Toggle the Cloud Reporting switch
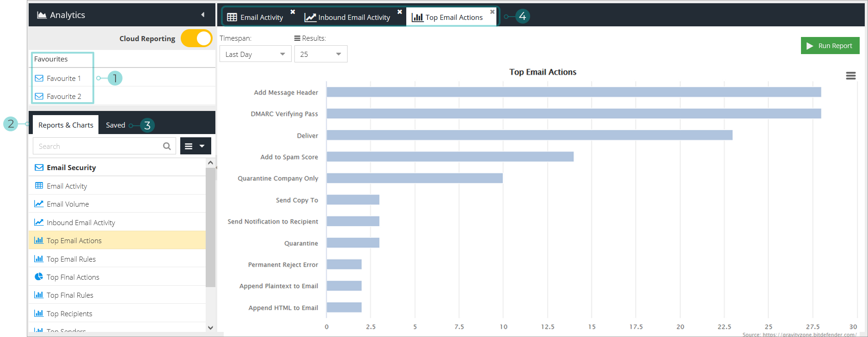The width and height of the screenshot is (868, 337). point(196,38)
